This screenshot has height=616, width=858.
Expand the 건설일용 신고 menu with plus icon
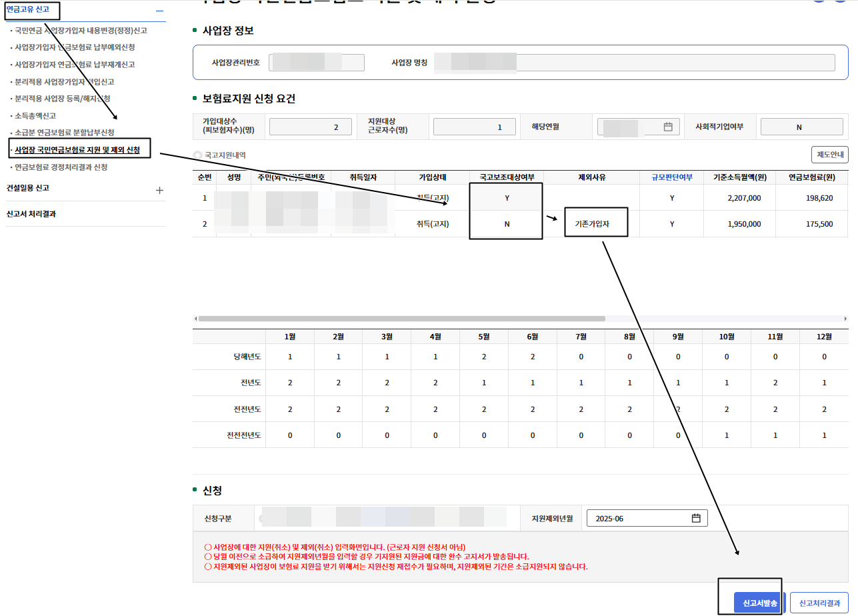pos(159,190)
